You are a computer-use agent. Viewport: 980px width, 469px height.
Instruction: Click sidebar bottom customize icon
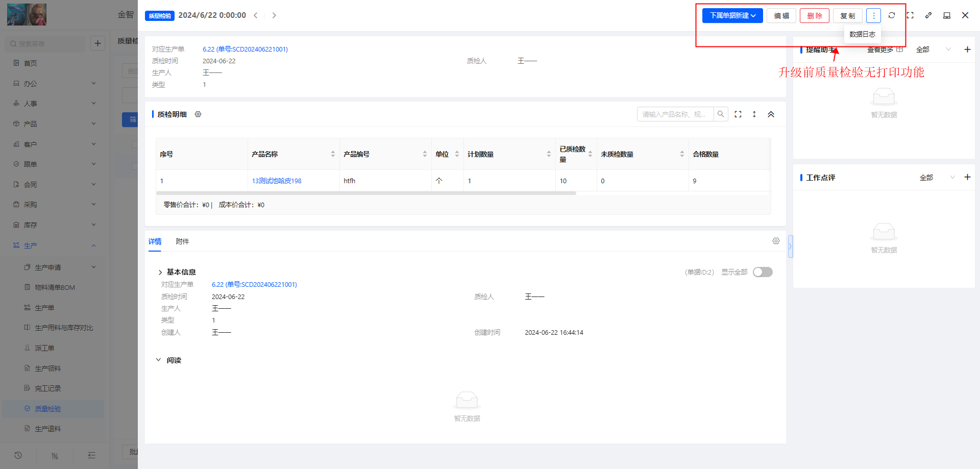click(x=55, y=456)
